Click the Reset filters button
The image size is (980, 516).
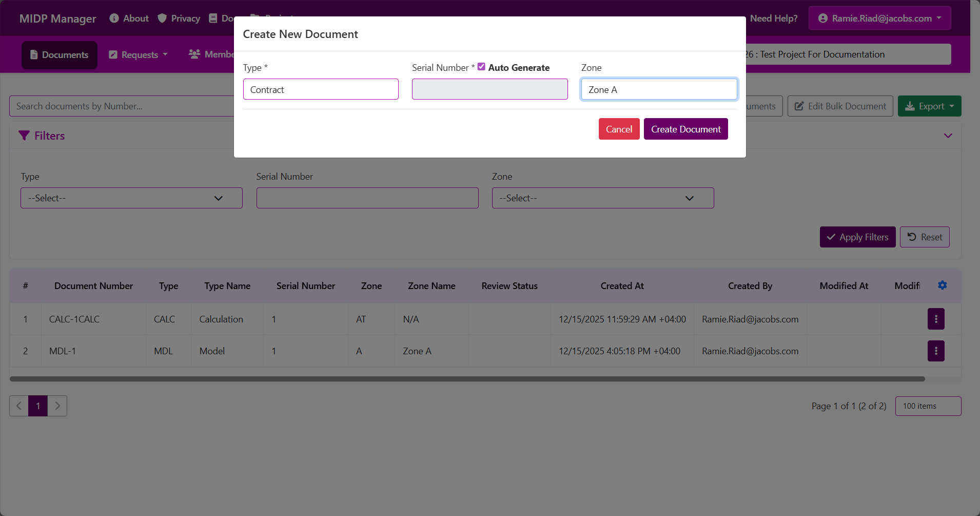click(925, 237)
